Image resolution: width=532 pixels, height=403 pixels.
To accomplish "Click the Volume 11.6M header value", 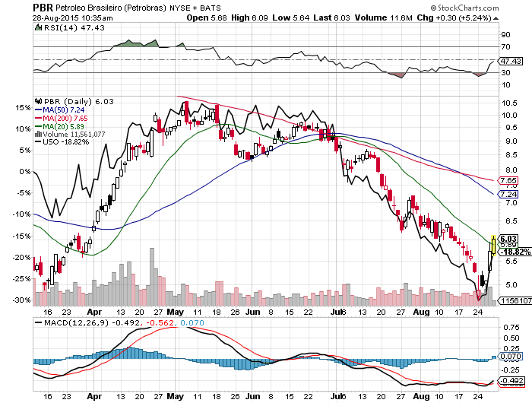I will (383, 17).
